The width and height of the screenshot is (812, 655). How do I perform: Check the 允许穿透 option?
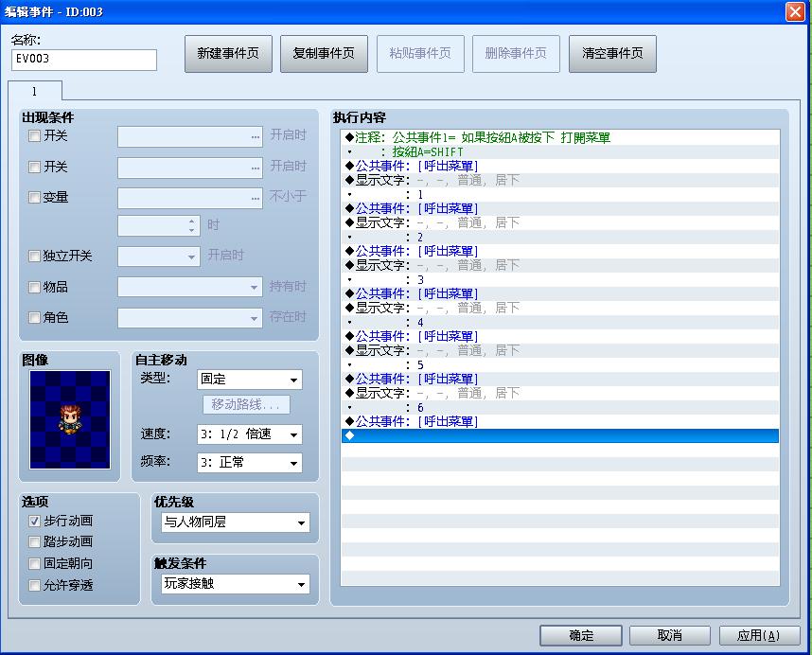click(34, 585)
